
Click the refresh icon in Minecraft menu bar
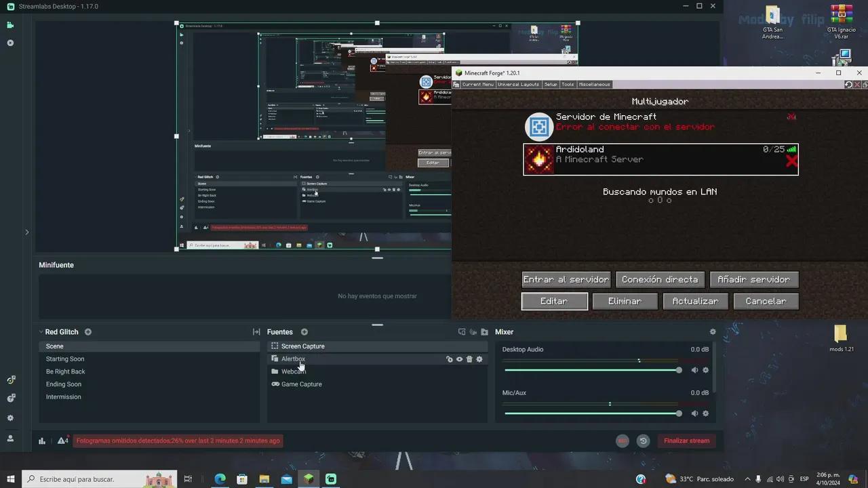click(x=848, y=85)
